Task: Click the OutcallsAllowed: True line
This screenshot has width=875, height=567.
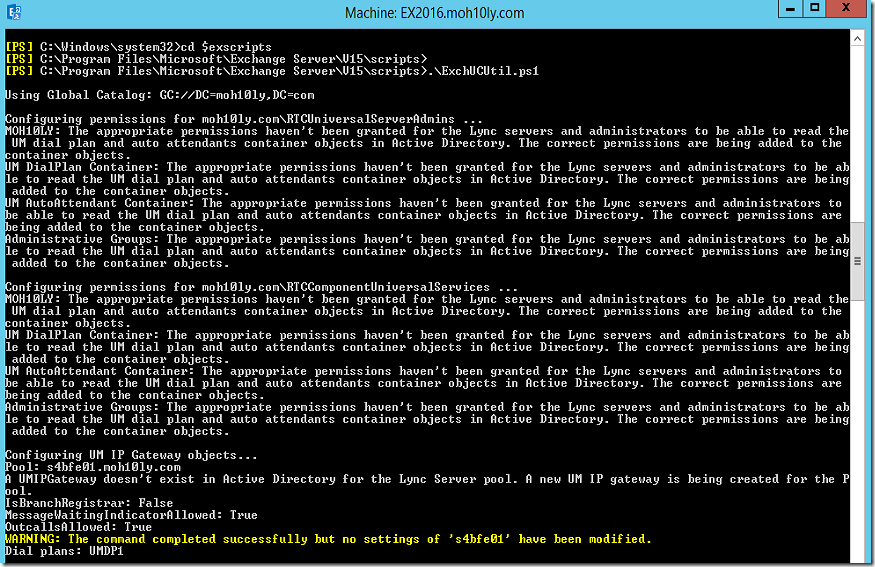Action: 79,527
